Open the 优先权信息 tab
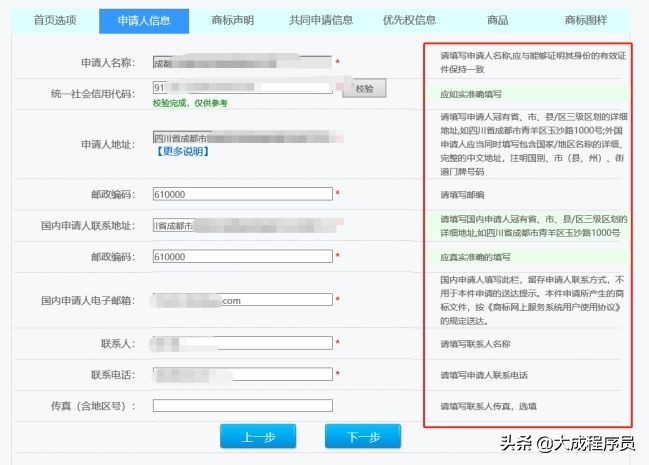This screenshot has height=465, width=649. [x=409, y=20]
